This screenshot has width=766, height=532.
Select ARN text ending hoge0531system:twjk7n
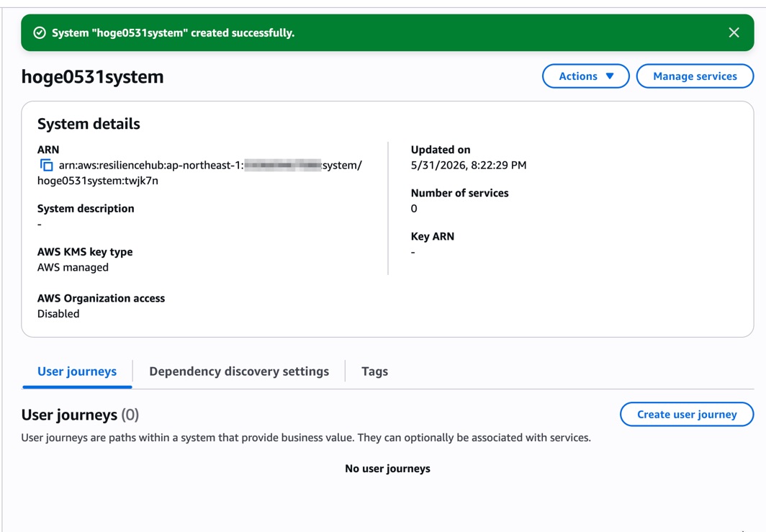tap(199, 173)
